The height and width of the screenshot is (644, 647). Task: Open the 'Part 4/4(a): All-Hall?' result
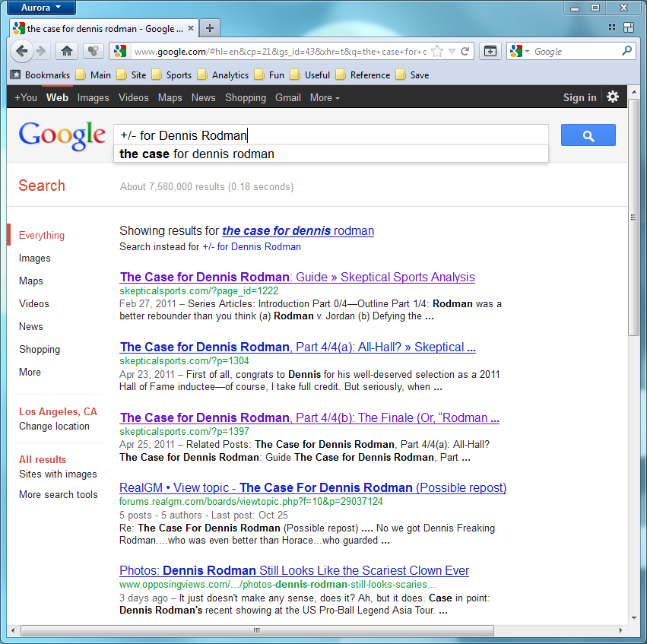click(x=297, y=347)
